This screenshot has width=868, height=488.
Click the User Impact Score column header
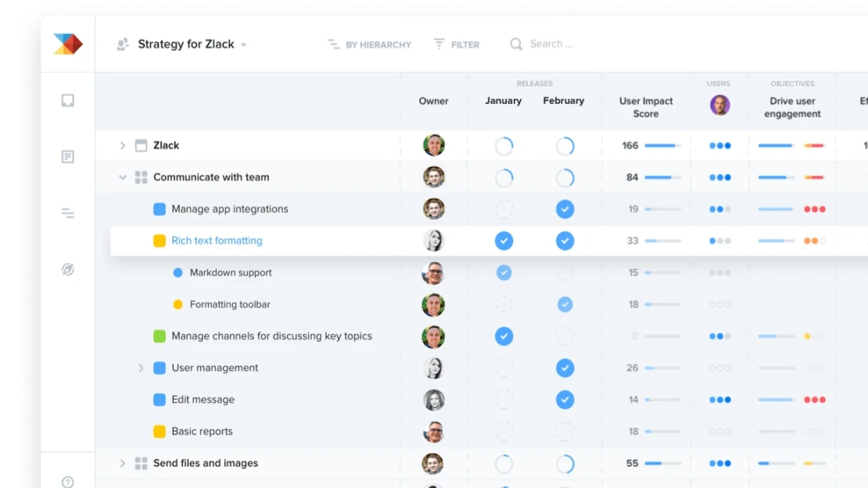(x=646, y=107)
